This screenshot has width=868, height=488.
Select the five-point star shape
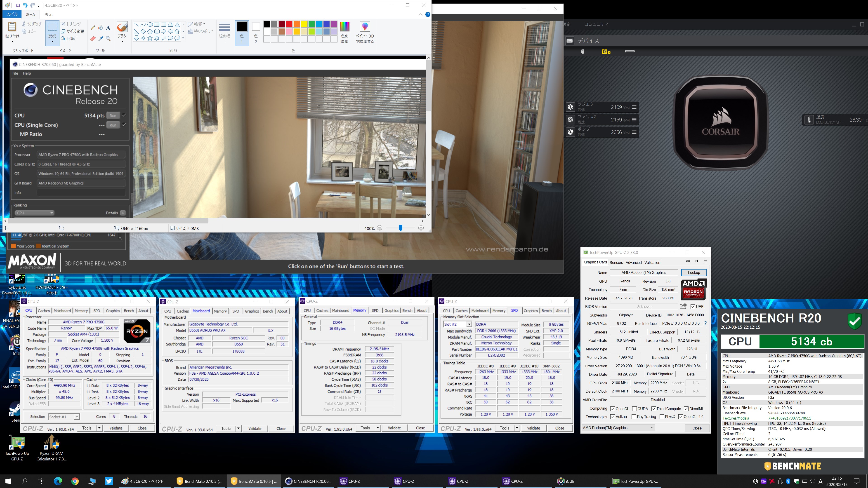[x=150, y=38]
